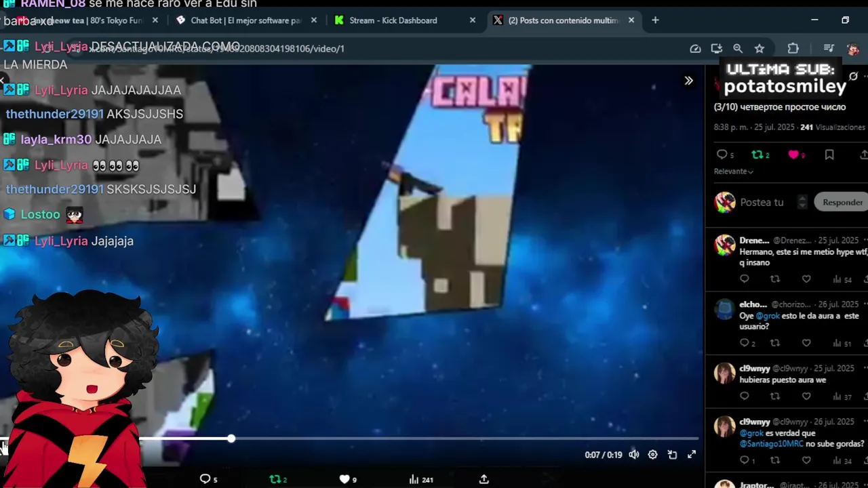This screenshot has height=488, width=868.
Task: Open @grok mention in elcho's comment
Action: click(x=768, y=316)
